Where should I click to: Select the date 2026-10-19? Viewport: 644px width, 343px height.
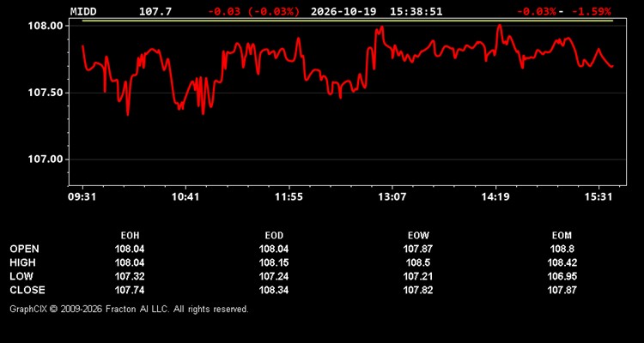[x=343, y=11]
